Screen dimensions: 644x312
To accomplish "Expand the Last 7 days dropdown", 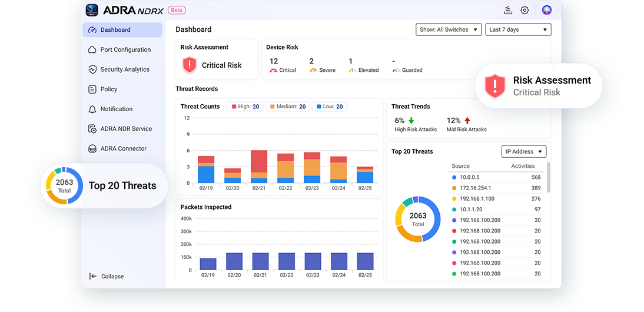I will (x=518, y=29).
